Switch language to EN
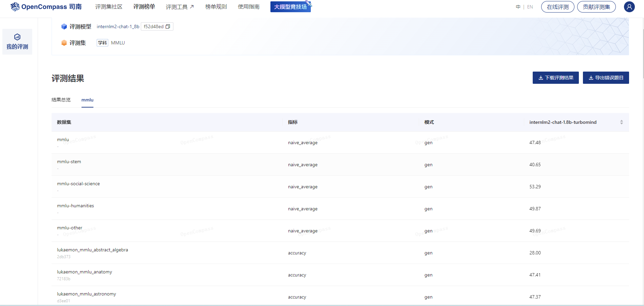 [x=530, y=7]
